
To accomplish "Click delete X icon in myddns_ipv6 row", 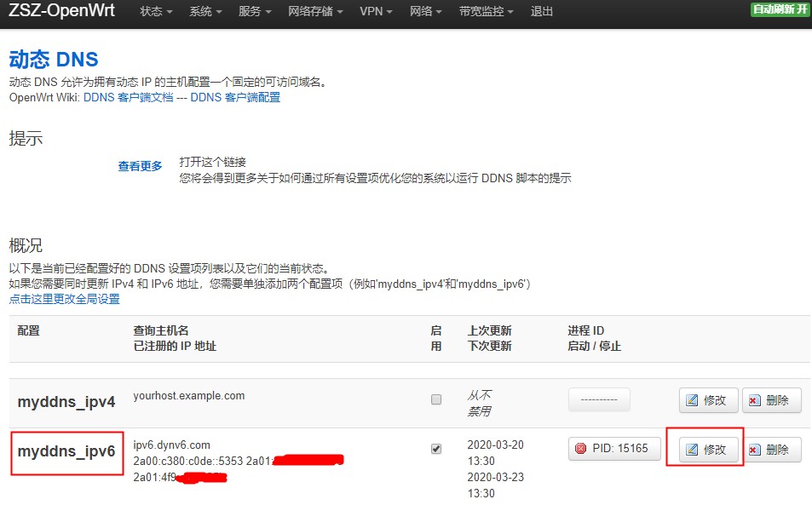I will (754, 450).
